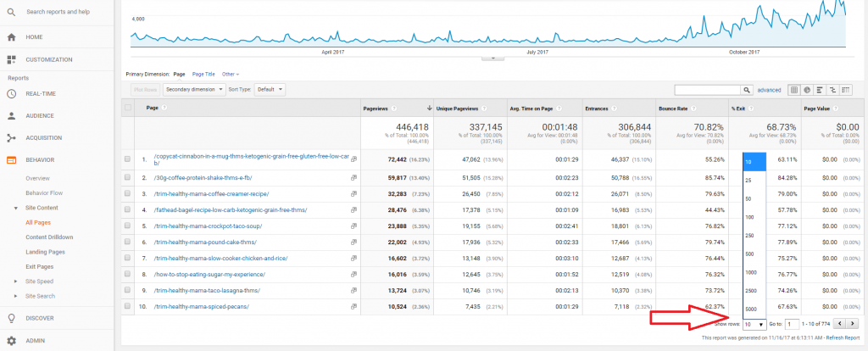The image size is (868, 351).
Task: Choose 5000 in the rows list
Action: [754, 309]
